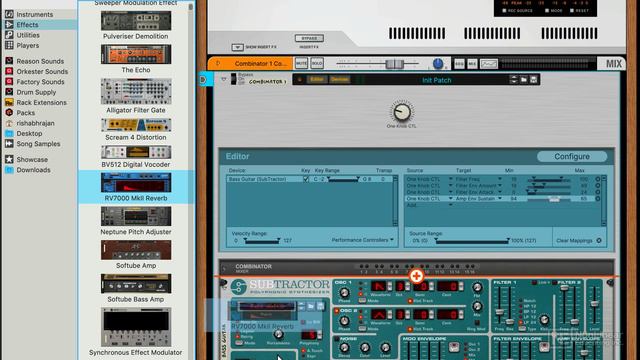The width and height of the screenshot is (640, 360).
Task: Open Target dropdown for Amp Env Sustain
Action: click(500, 198)
